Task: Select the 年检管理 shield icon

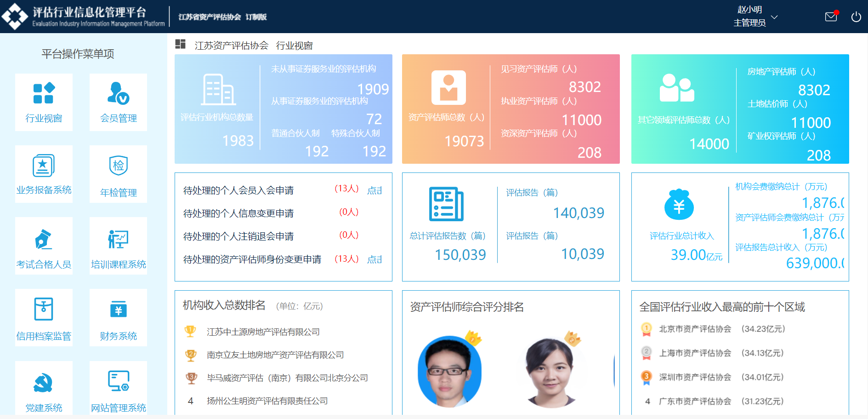Action: click(x=118, y=166)
